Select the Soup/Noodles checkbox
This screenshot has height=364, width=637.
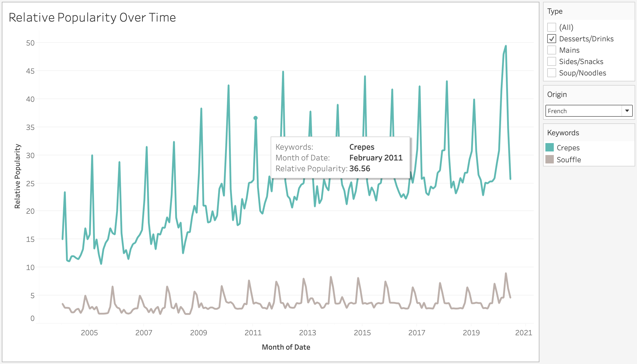pos(552,73)
